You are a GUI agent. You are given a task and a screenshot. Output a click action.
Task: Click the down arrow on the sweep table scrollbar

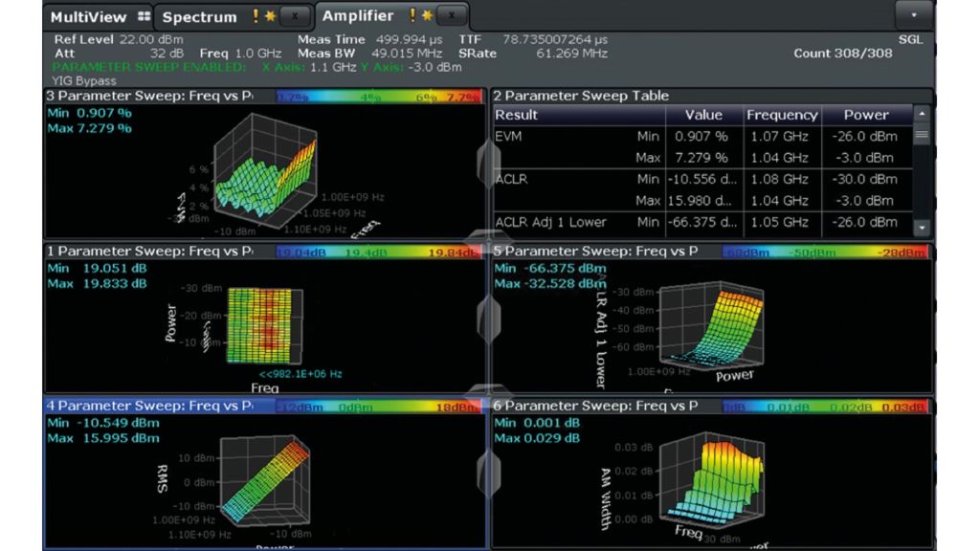coord(921,229)
